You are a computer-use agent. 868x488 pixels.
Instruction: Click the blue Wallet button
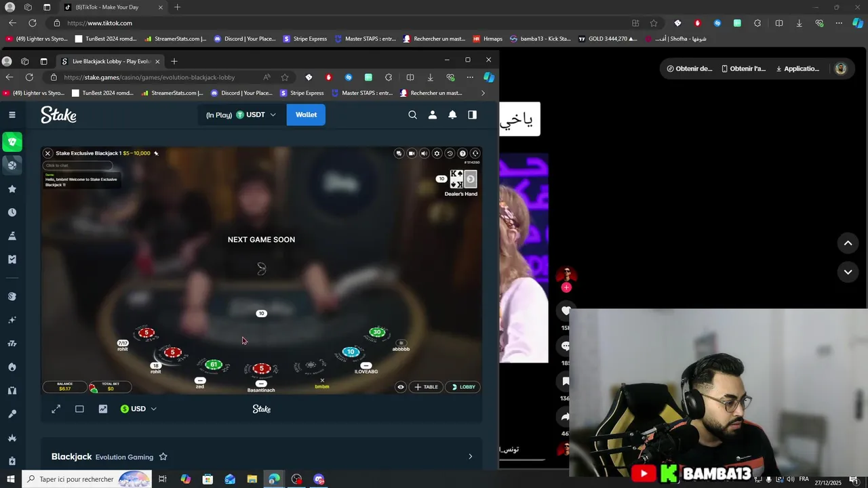tap(306, 115)
